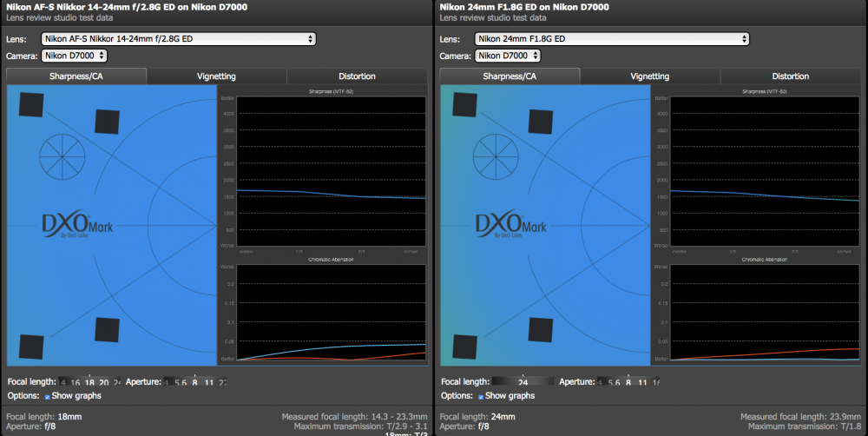Viewport: 868px width, 436px height.
Task: Click the DxOMark logo in the 24mm F1.8G field map
Action: pyautogui.click(x=511, y=224)
